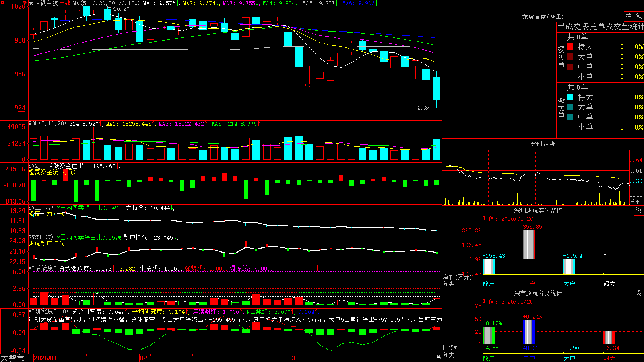
Task: Click the -198.43 散户 bar in 实时监控
Action: [489, 267]
